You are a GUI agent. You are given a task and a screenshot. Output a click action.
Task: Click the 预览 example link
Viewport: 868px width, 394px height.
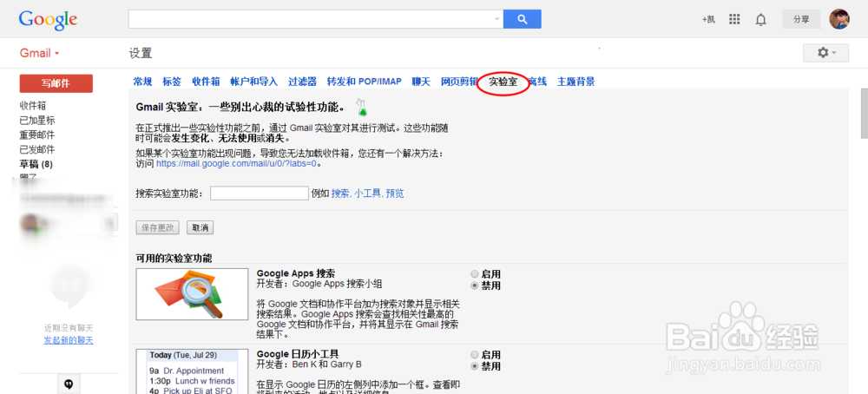(395, 194)
